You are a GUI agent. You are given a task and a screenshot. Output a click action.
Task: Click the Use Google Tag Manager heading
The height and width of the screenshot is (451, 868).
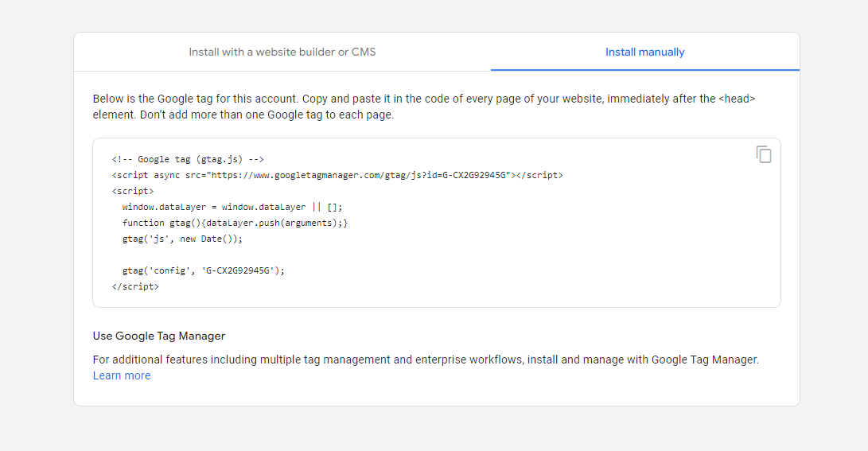(x=159, y=336)
